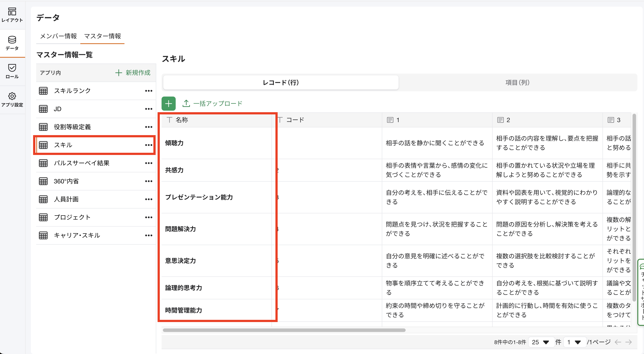The width and height of the screenshot is (644, 354).
Task: Open the options menu for パルスサーベイ結果
Action: click(x=149, y=163)
